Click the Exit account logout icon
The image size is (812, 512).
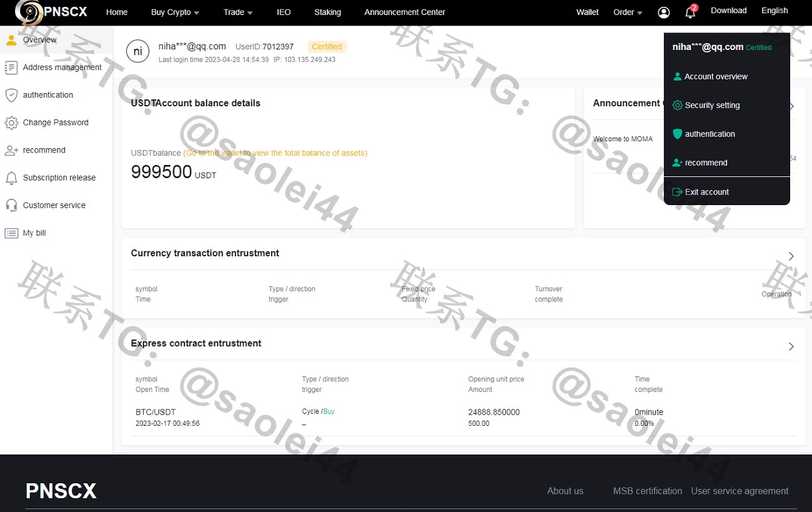pyautogui.click(x=677, y=192)
